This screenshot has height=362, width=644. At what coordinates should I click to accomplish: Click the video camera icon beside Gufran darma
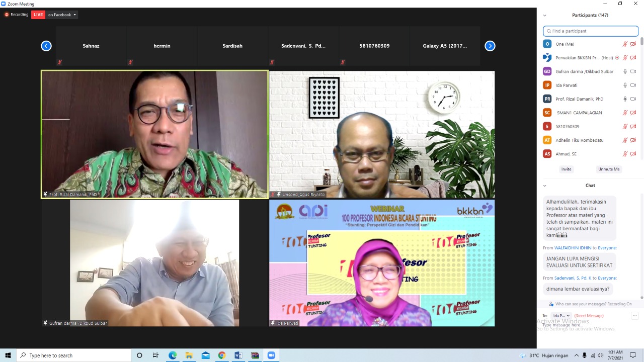(x=633, y=71)
